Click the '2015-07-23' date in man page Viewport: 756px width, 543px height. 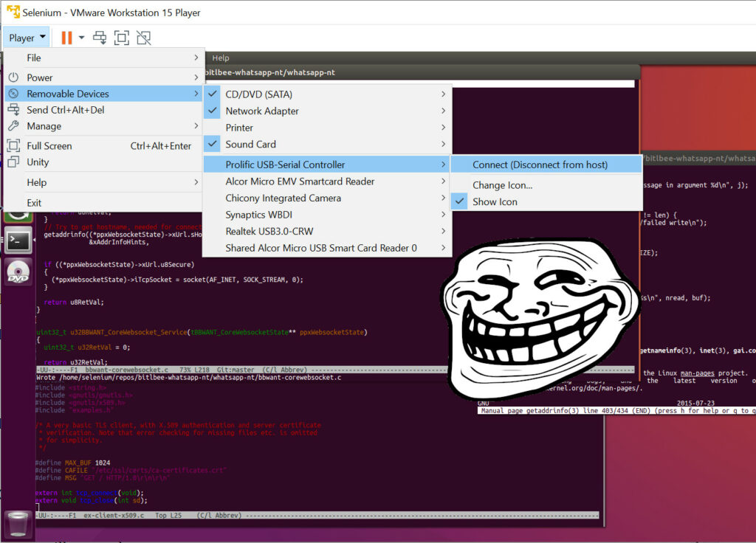click(695, 404)
